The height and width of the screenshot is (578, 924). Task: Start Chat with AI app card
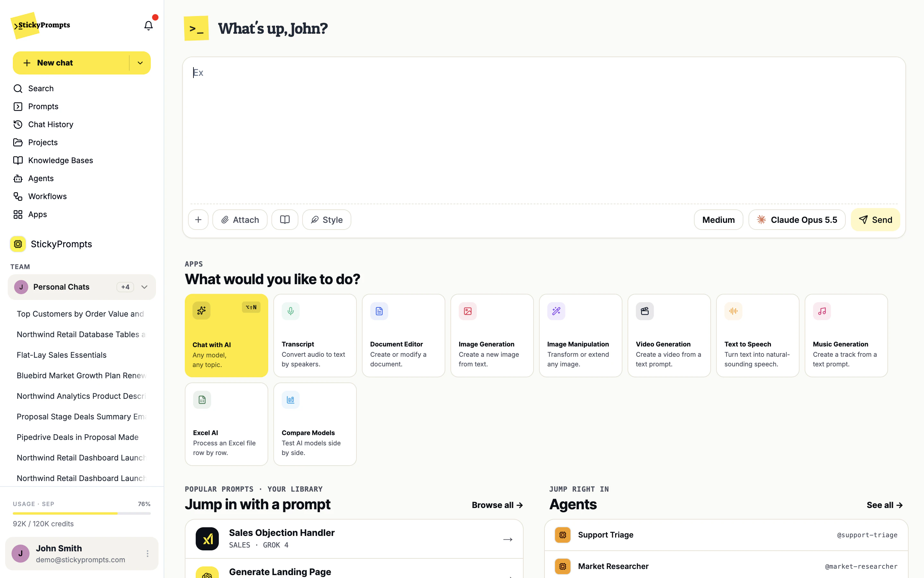click(x=227, y=336)
